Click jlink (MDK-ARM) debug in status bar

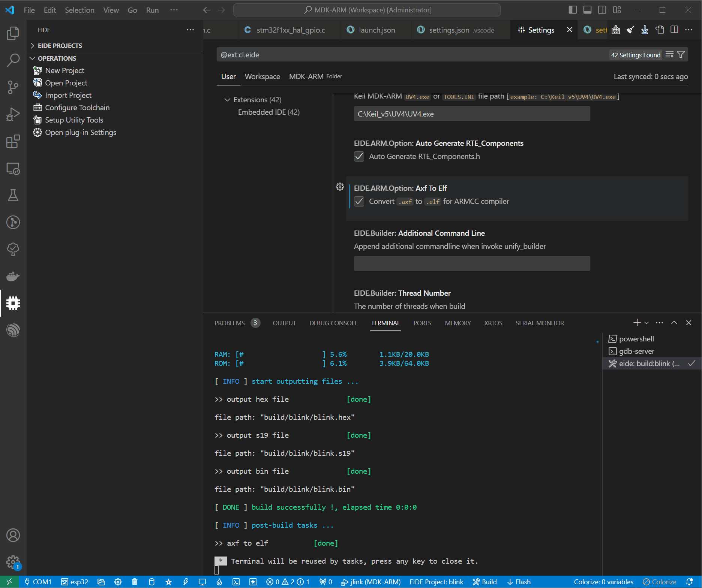click(x=370, y=582)
